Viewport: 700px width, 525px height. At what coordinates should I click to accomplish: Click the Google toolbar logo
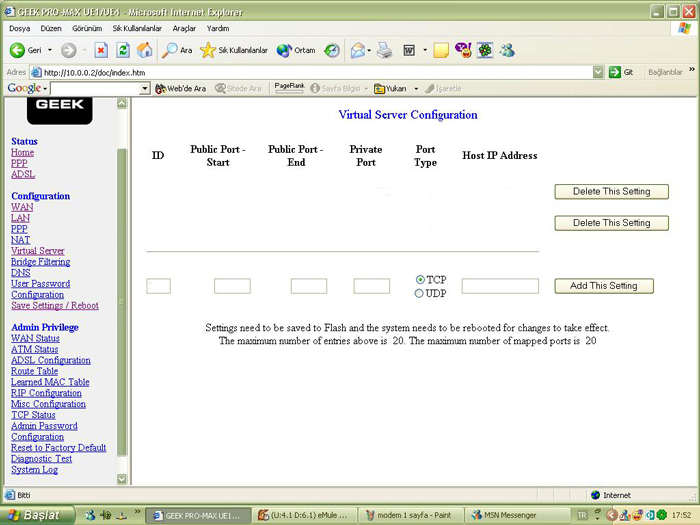[x=24, y=88]
